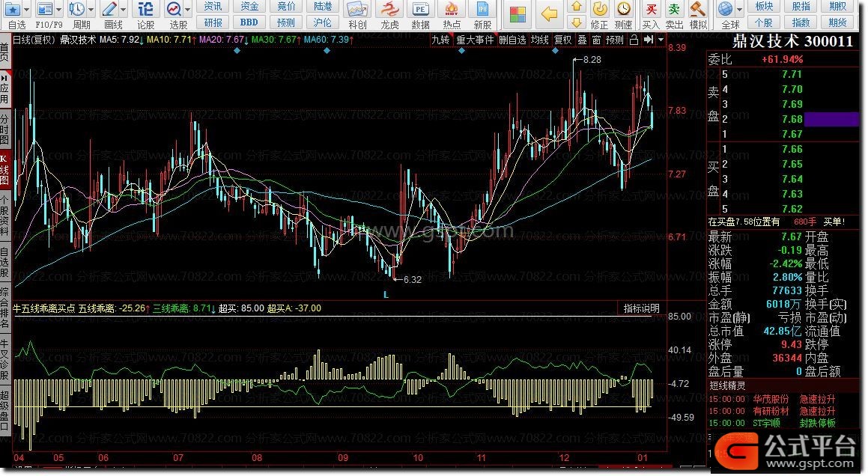Open the 资金 capital flow button
Screen dimensions: 868x476
tap(249, 7)
